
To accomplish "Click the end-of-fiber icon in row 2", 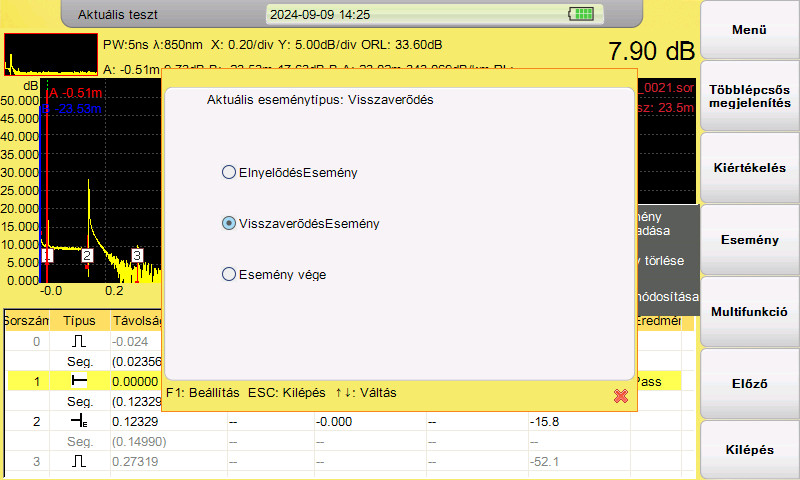I will [x=79, y=421].
